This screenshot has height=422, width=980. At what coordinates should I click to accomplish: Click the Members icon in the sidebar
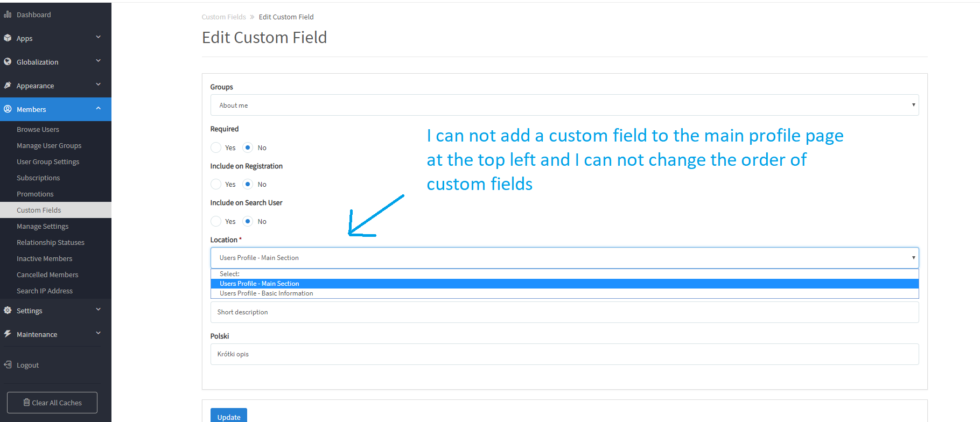tap(8, 109)
